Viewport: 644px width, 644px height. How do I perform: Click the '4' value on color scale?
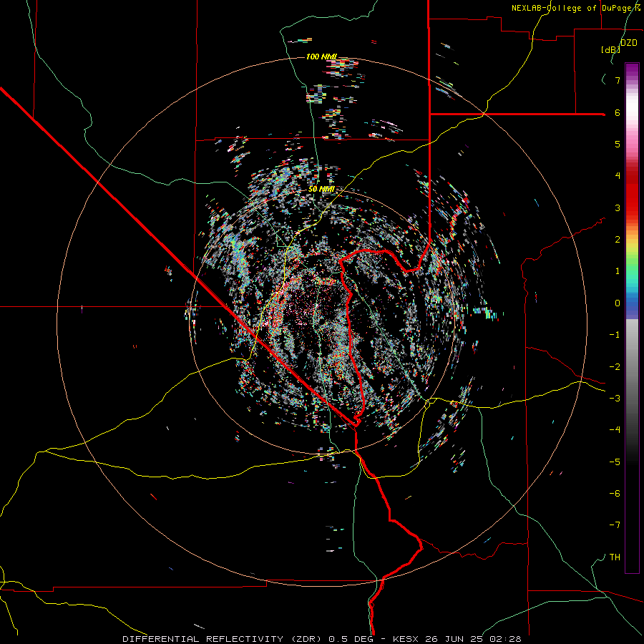click(618, 176)
